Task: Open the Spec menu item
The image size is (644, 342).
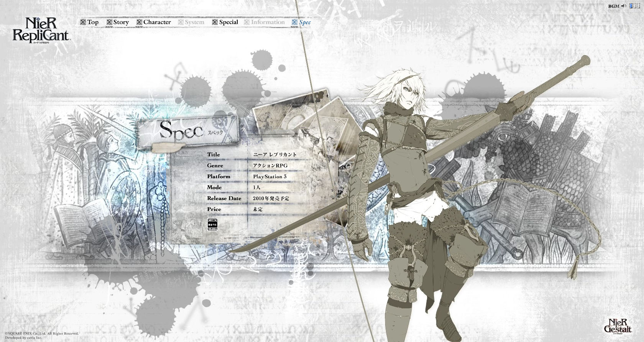Action: click(301, 22)
